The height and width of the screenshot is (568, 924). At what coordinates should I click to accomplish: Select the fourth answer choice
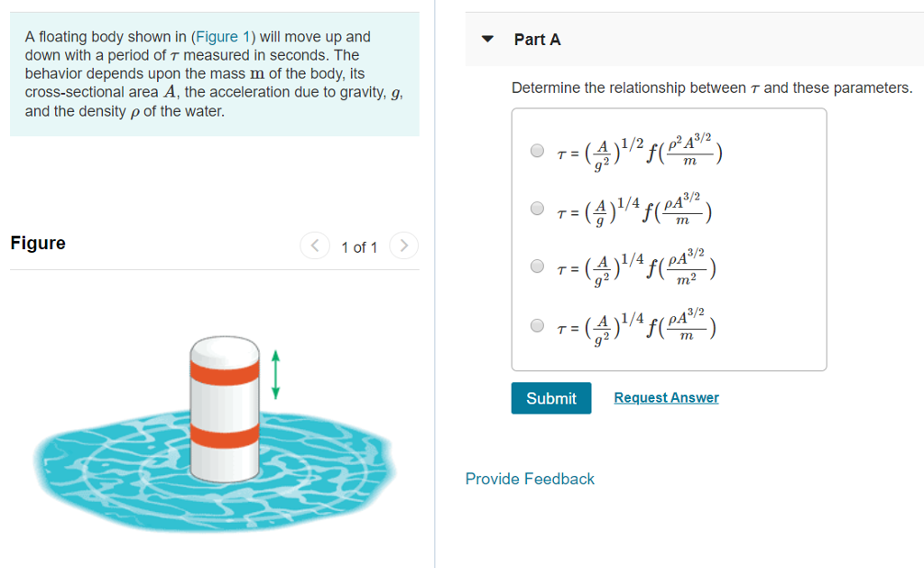536,324
